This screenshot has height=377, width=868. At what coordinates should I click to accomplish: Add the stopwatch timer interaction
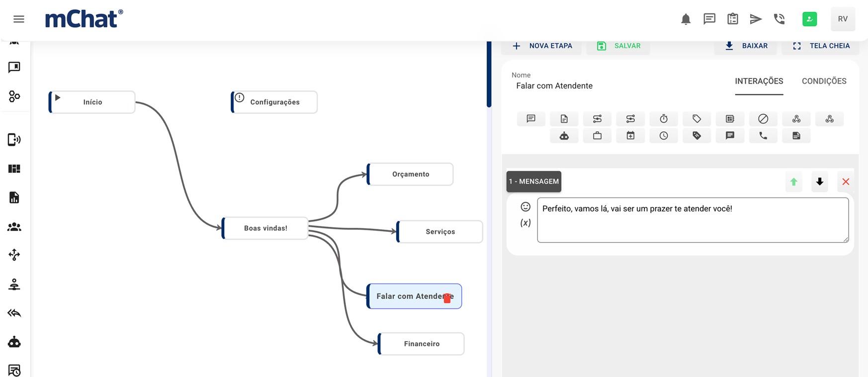pos(664,119)
